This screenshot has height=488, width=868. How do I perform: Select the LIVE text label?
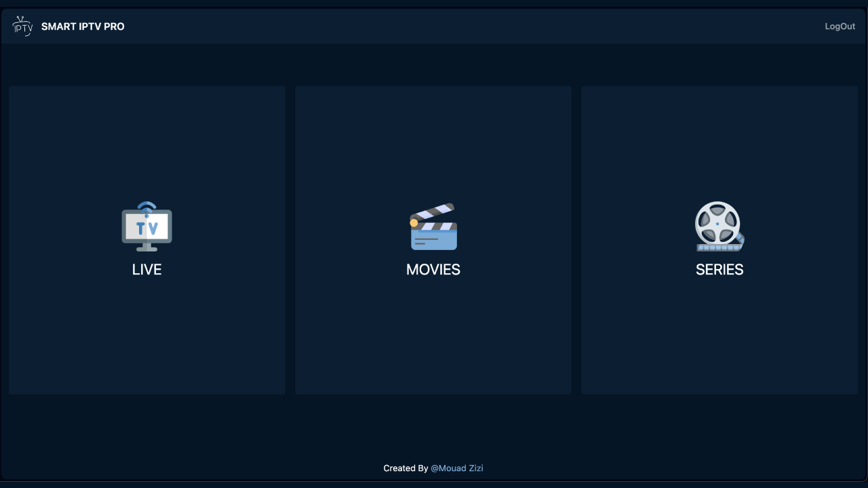(146, 269)
